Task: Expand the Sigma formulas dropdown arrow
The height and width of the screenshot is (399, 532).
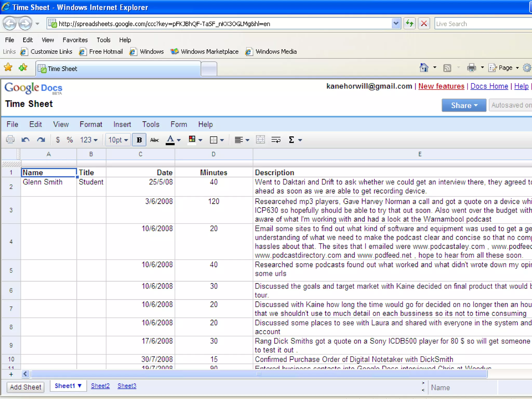Action: 300,140
